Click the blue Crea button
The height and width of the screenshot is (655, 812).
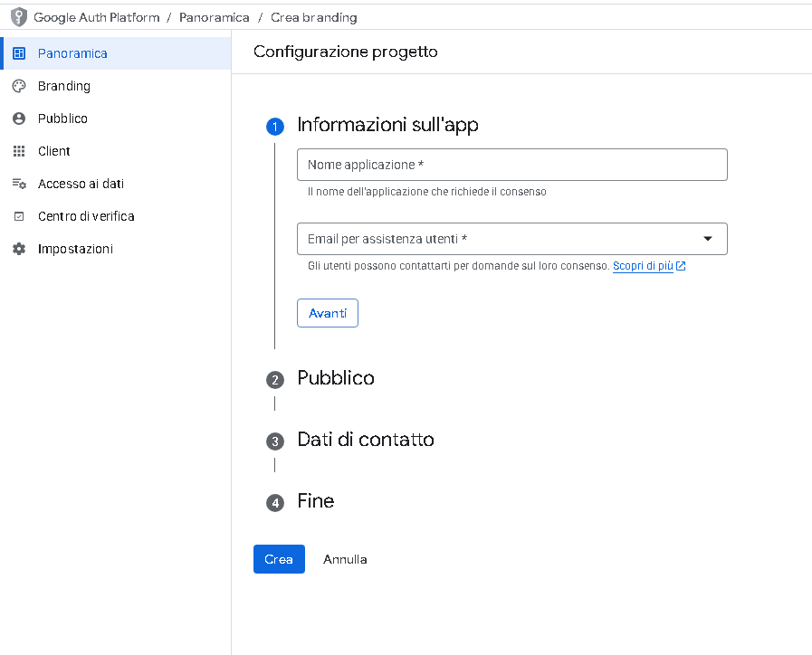pos(279,559)
